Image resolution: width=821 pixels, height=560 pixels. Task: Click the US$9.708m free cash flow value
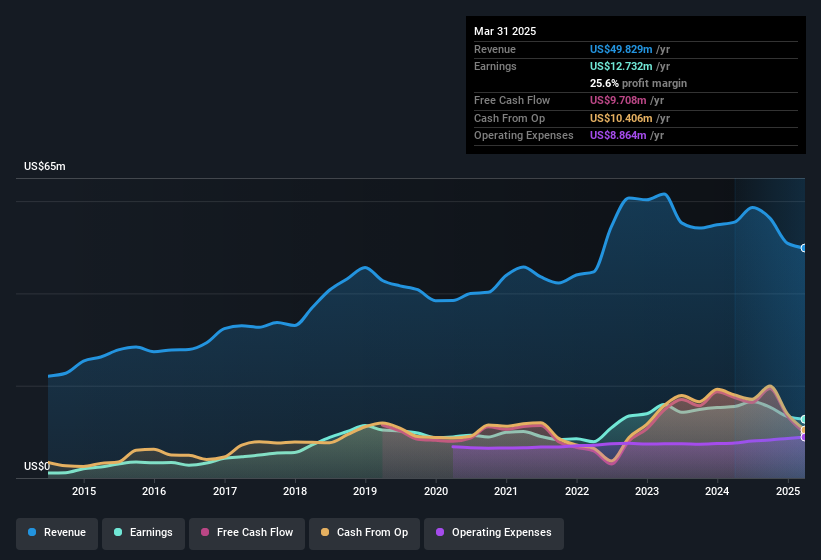(618, 100)
